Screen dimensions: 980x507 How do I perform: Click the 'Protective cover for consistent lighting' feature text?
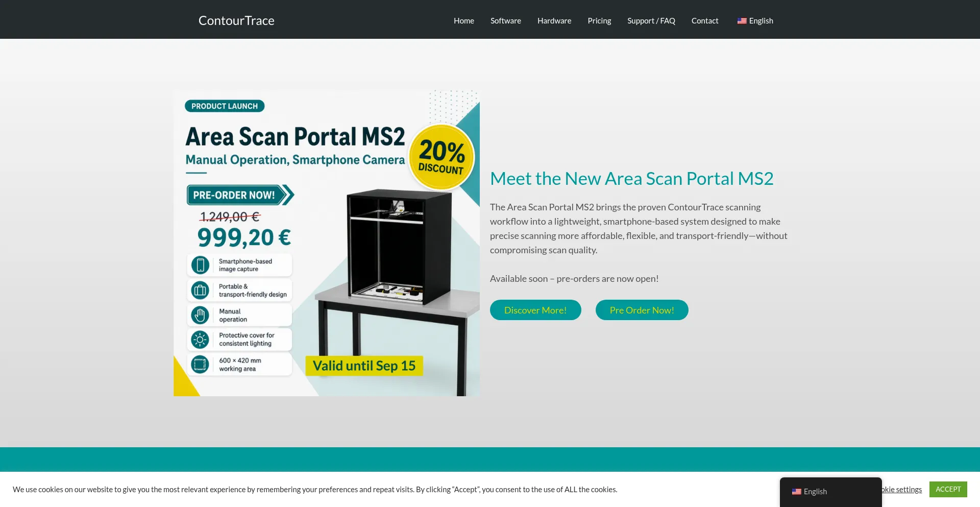pos(247,340)
